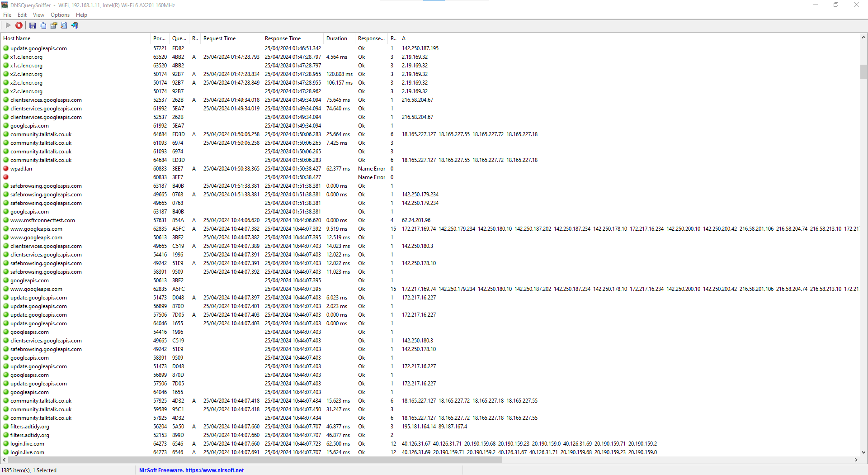Save the DNS query list using the floppy icon

tap(32, 25)
